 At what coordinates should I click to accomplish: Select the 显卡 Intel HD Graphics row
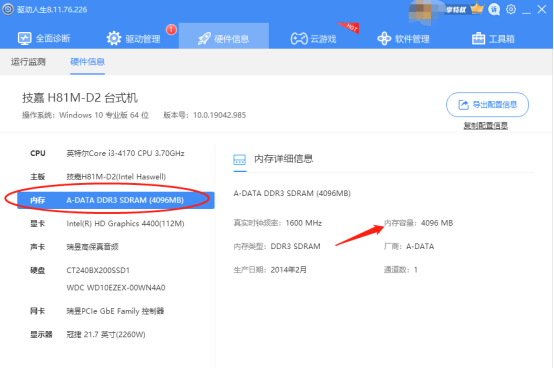coord(116,223)
